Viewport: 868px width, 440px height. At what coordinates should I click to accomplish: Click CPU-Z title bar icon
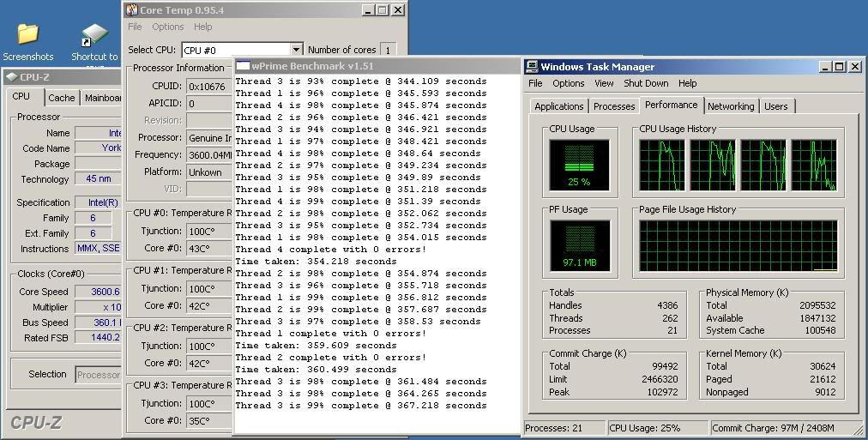11,77
